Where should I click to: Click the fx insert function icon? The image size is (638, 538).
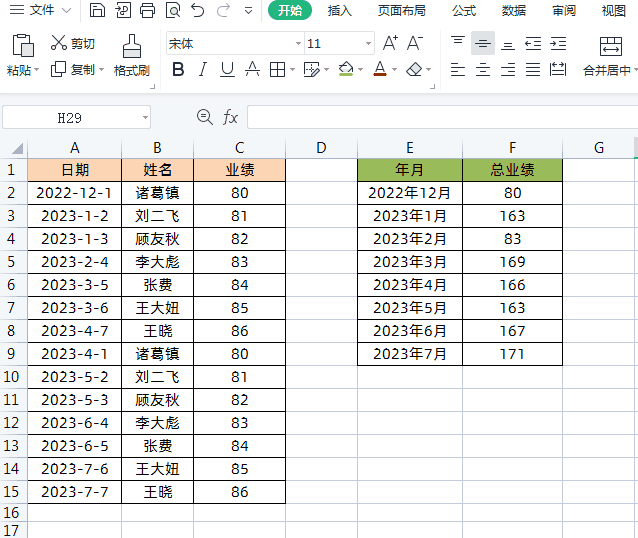[x=230, y=117]
